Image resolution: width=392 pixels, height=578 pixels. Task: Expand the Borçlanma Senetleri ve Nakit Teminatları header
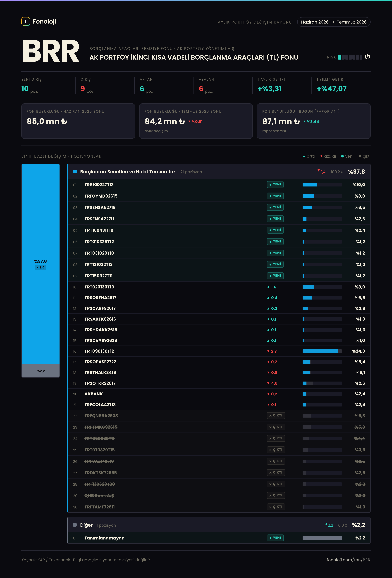[x=219, y=172]
